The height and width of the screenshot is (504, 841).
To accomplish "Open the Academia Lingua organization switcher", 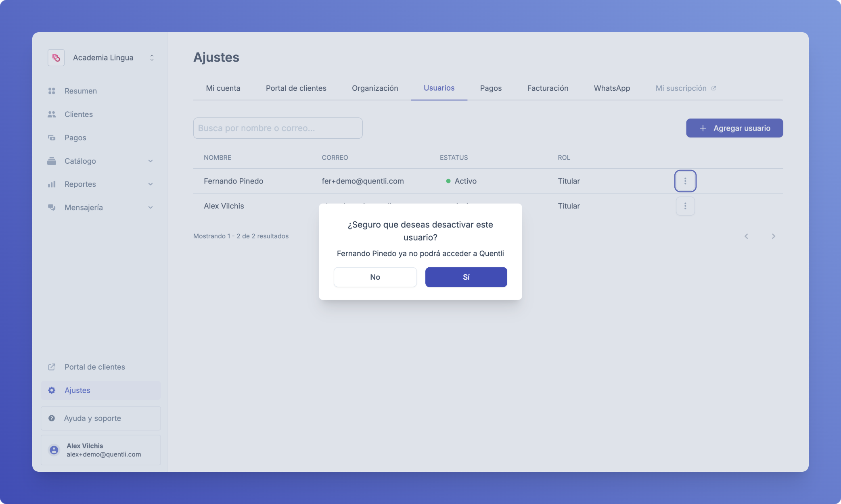I will click(152, 58).
